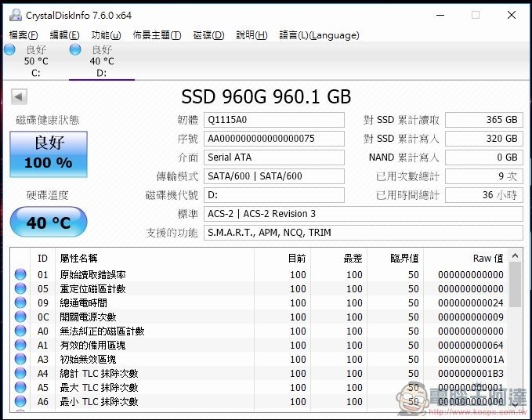Open the 說明(H) menu
The image size is (532, 420).
pyautogui.click(x=252, y=35)
